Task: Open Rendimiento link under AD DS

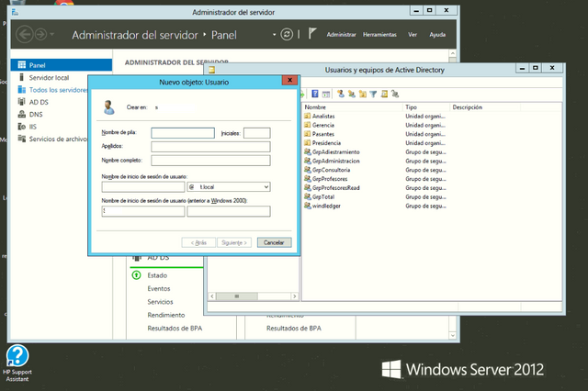Action: pos(166,315)
